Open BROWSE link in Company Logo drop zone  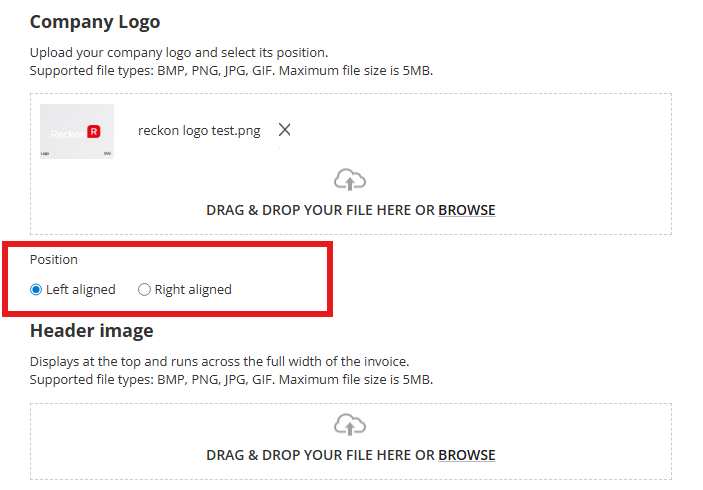467,210
